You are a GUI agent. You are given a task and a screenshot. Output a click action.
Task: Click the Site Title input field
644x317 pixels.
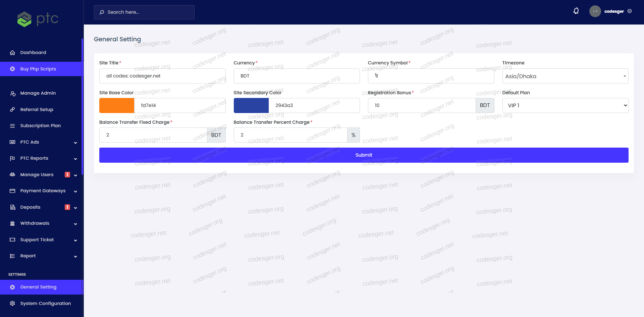tap(162, 76)
